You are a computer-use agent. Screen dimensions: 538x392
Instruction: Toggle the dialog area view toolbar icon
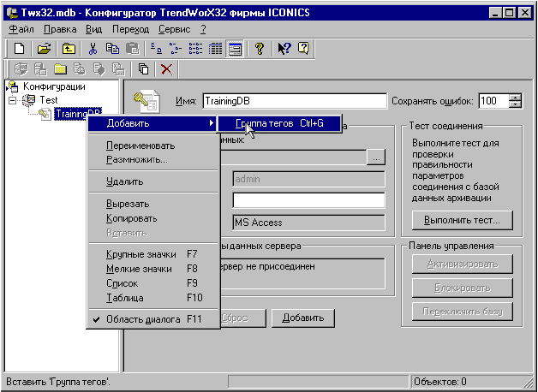tap(236, 49)
